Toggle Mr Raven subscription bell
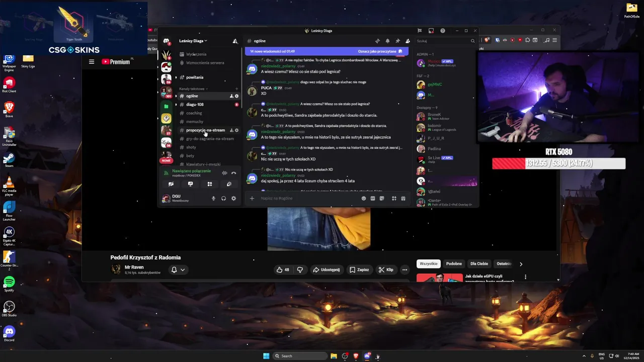Screen dimensions: 644x362 click(174, 269)
